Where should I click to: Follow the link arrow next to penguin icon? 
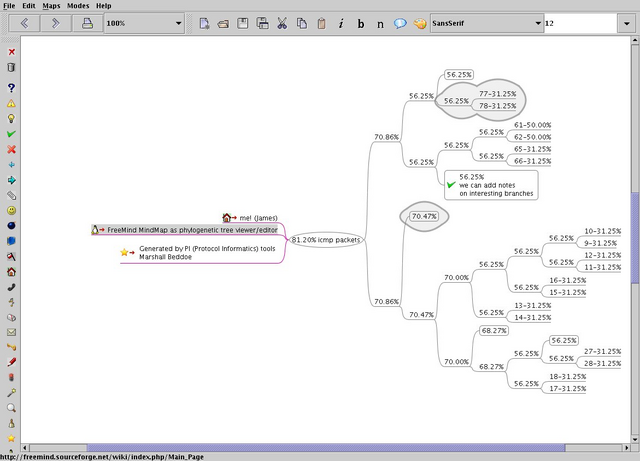[x=102, y=230]
